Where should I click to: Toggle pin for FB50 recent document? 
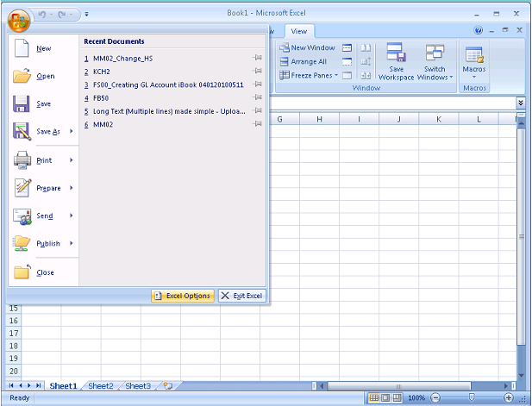[x=257, y=98]
